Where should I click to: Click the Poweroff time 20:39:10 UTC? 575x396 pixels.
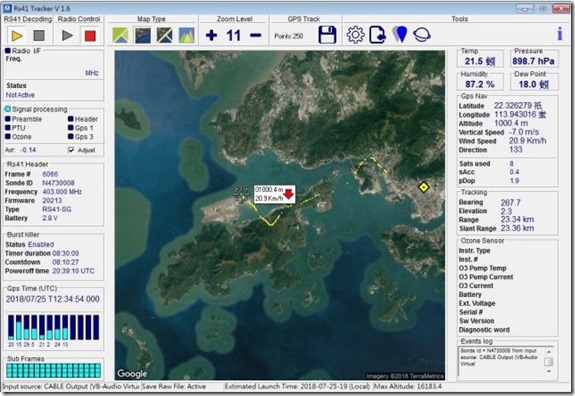point(73,271)
